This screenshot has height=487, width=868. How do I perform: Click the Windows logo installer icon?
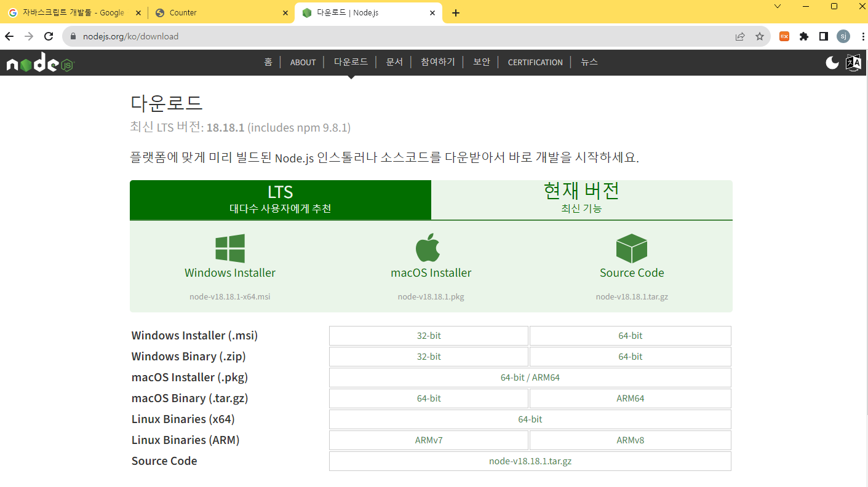pyautogui.click(x=230, y=248)
